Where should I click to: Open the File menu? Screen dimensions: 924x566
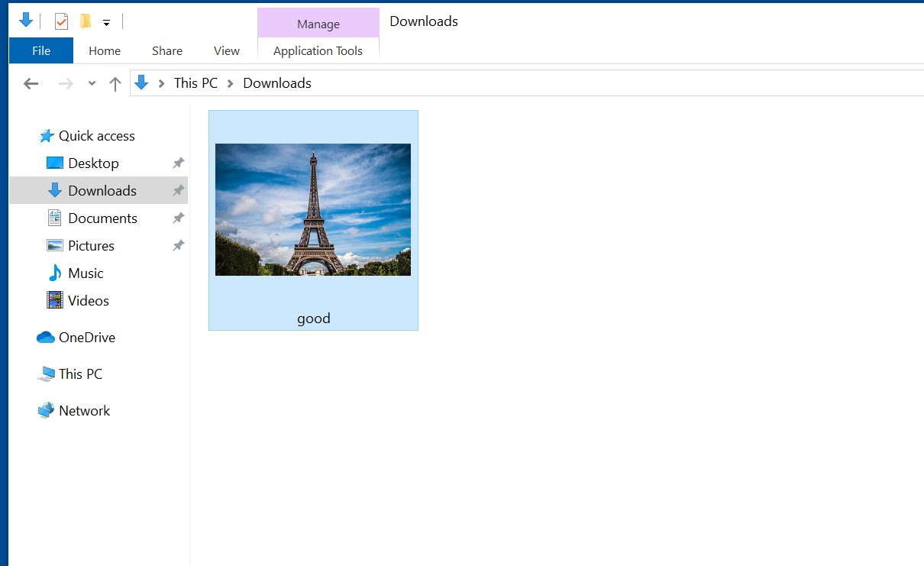[41, 50]
